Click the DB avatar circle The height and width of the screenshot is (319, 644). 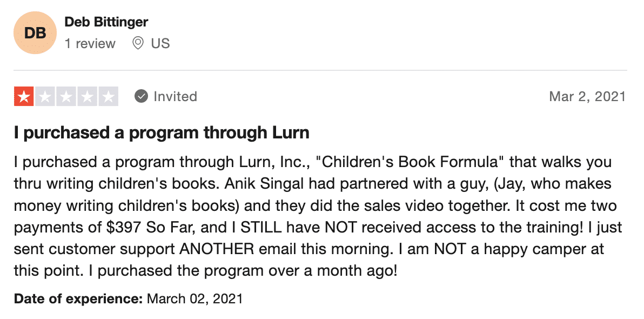click(x=35, y=32)
